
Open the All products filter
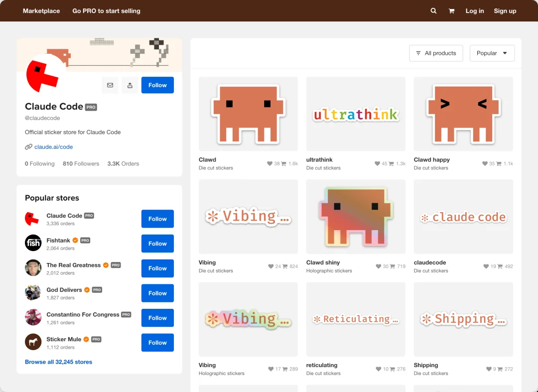(x=436, y=53)
